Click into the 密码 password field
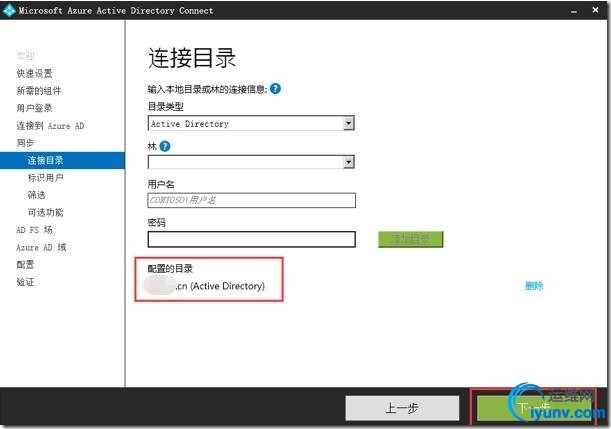This screenshot has width=611, height=429. [x=251, y=239]
